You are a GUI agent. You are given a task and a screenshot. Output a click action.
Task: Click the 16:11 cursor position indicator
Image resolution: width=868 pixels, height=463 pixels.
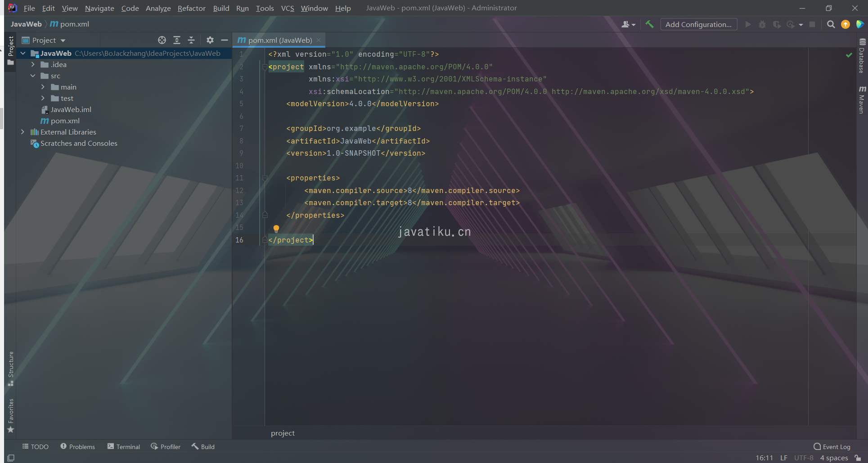point(764,458)
